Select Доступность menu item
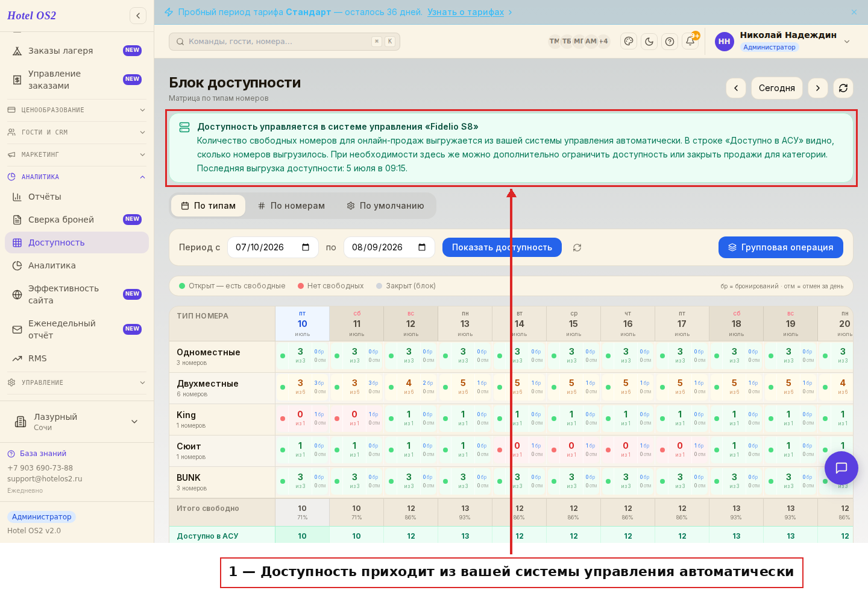Image resolution: width=868 pixels, height=602 pixels. click(x=77, y=242)
